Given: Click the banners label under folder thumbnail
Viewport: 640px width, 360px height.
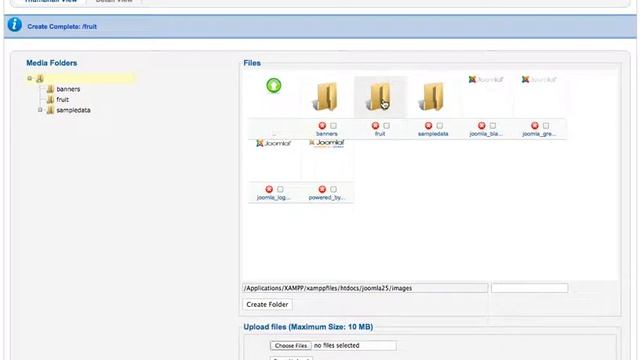Looking at the screenshot, I should pos(327,134).
